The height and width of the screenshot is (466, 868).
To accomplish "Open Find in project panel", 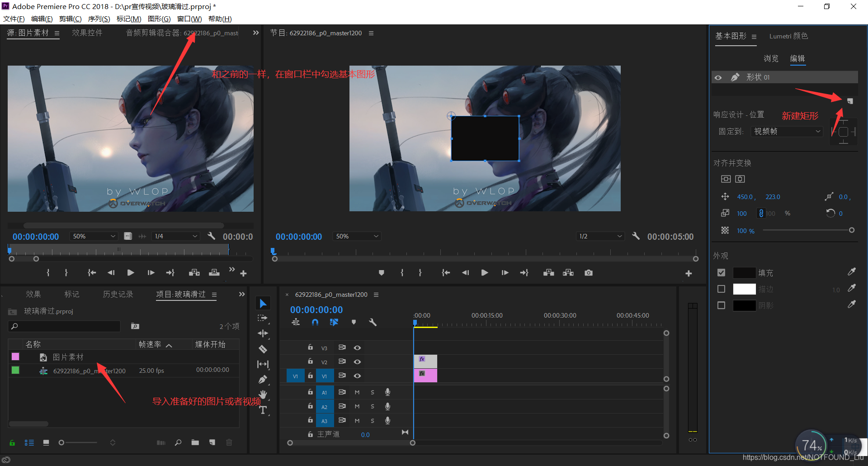I will click(178, 442).
